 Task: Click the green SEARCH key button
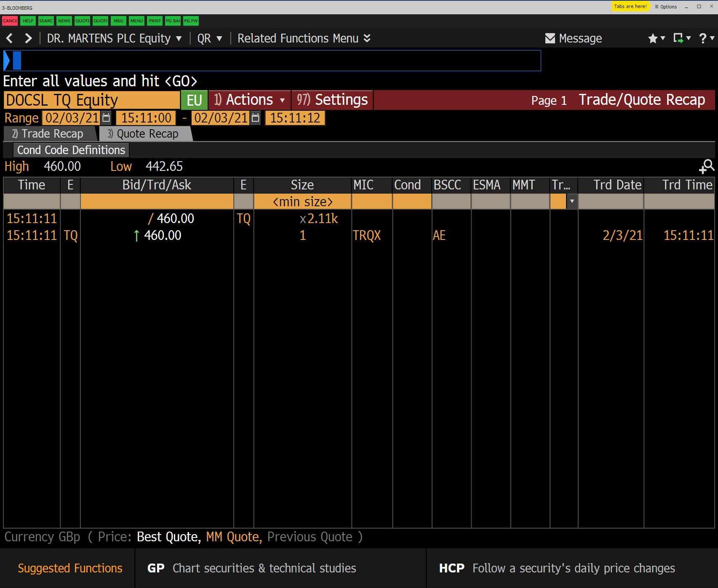[x=46, y=21]
